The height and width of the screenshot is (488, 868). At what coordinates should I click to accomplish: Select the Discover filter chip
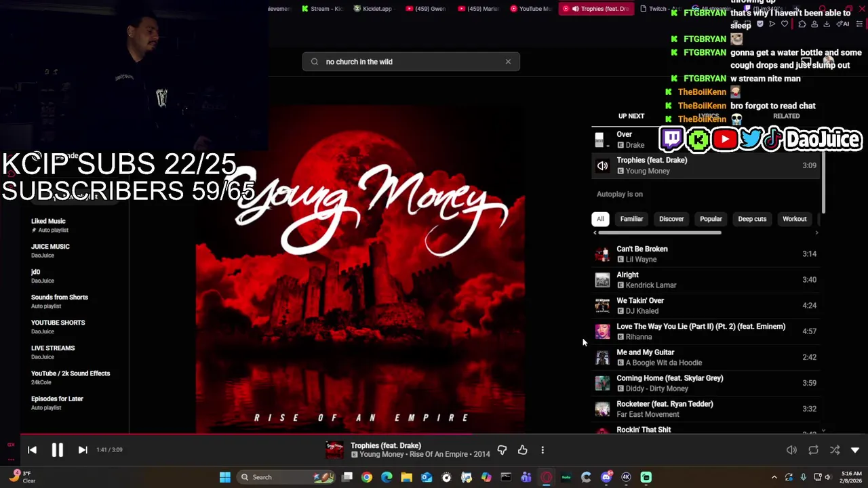(671, 219)
